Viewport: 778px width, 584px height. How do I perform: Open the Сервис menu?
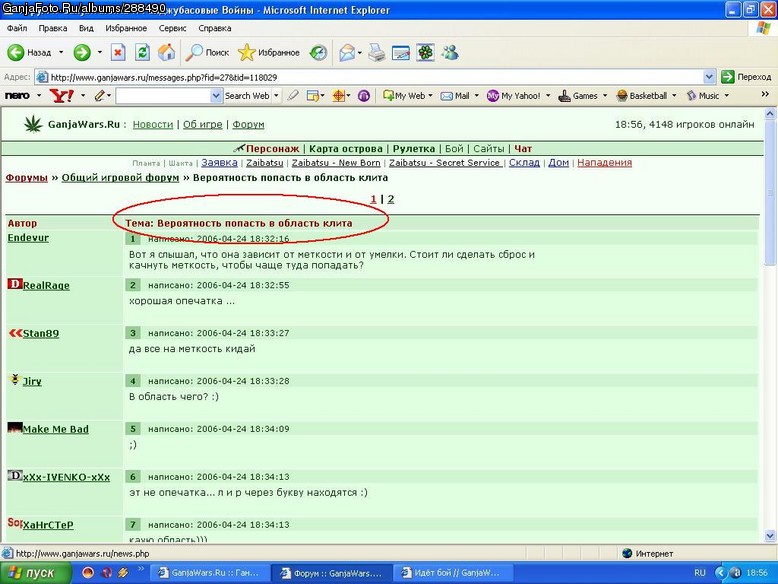[172, 28]
